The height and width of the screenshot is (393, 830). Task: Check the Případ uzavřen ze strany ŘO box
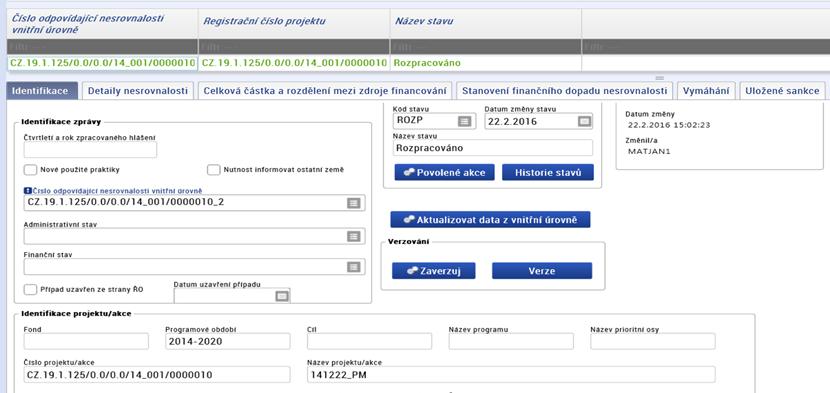30,289
